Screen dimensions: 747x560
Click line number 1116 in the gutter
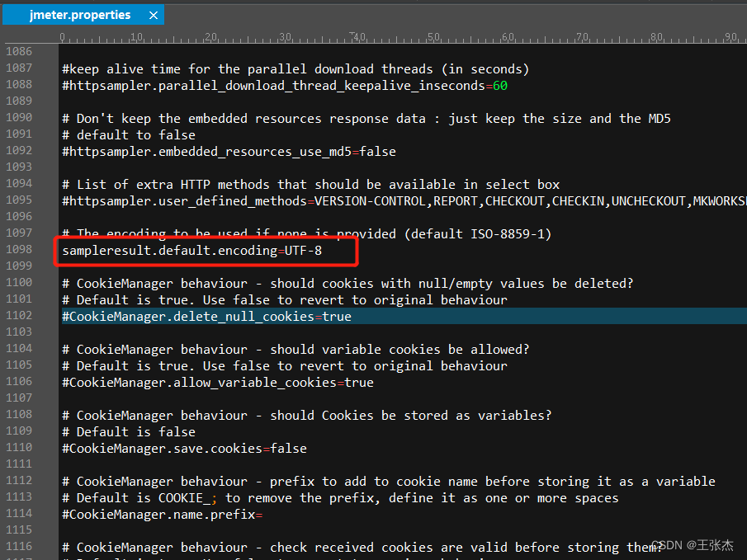pyautogui.click(x=19, y=548)
